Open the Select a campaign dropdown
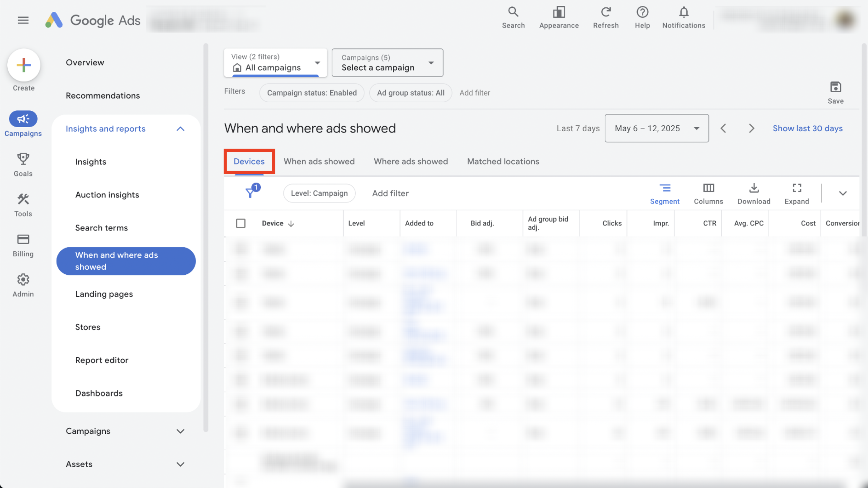The image size is (868, 488). coord(387,63)
